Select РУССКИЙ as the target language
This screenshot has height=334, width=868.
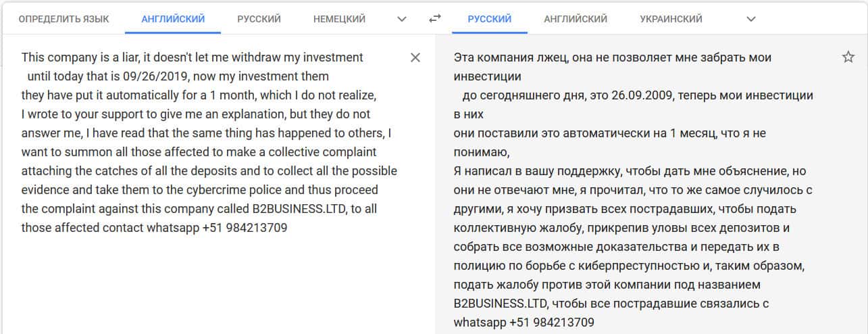click(490, 19)
